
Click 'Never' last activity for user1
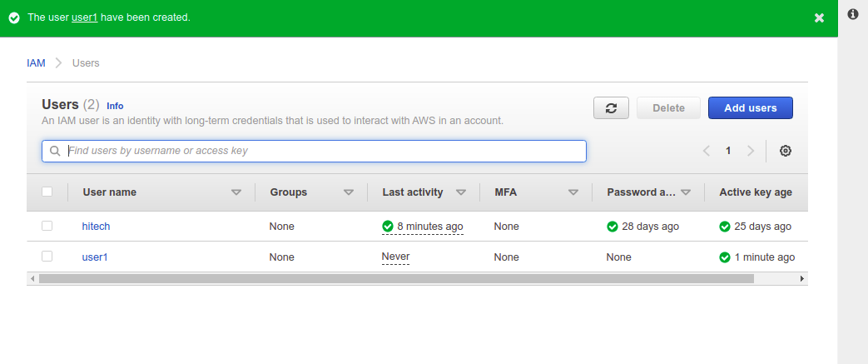[396, 257]
